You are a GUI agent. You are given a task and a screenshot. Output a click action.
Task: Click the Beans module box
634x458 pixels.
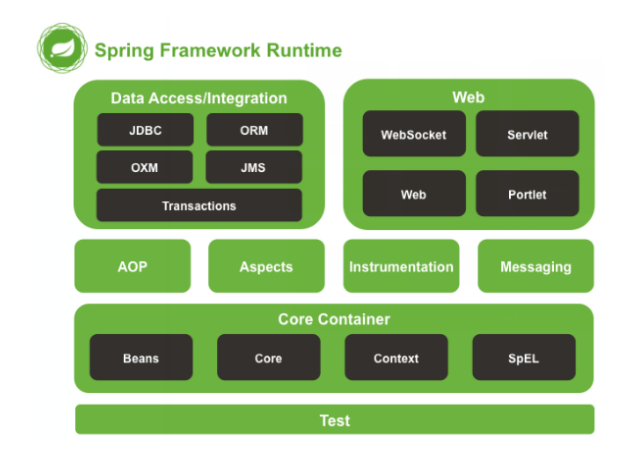click(141, 357)
